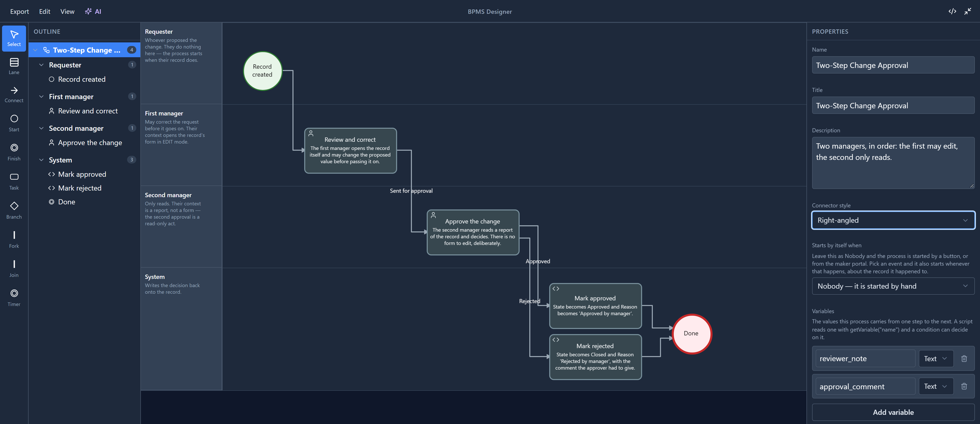Collapse the Requester outline group
Viewport: 980px width, 424px height.
point(41,65)
